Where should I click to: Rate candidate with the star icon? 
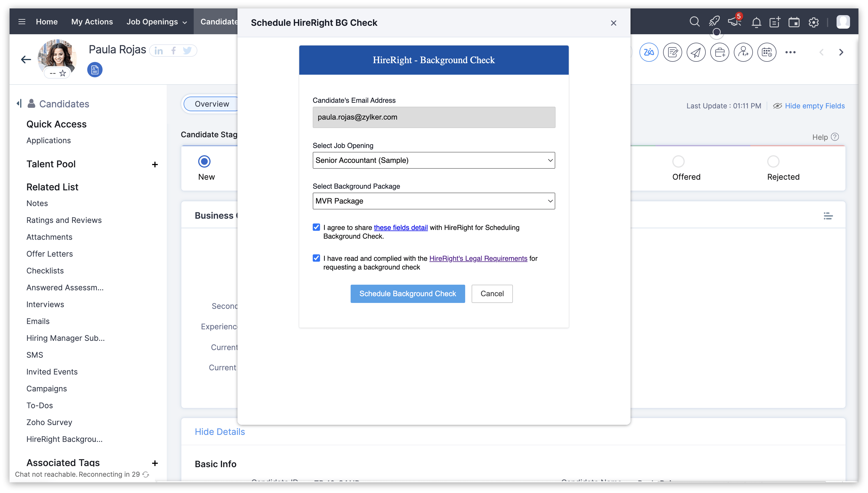tap(63, 73)
